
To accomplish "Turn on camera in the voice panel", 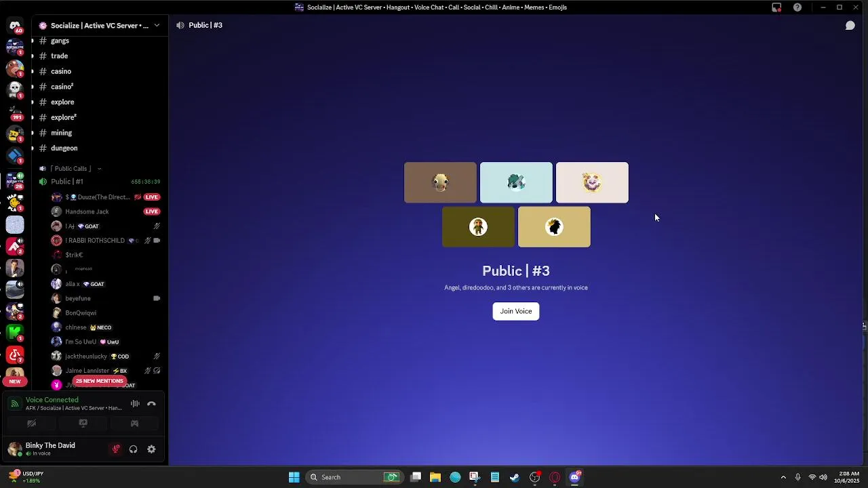I will (x=31, y=424).
